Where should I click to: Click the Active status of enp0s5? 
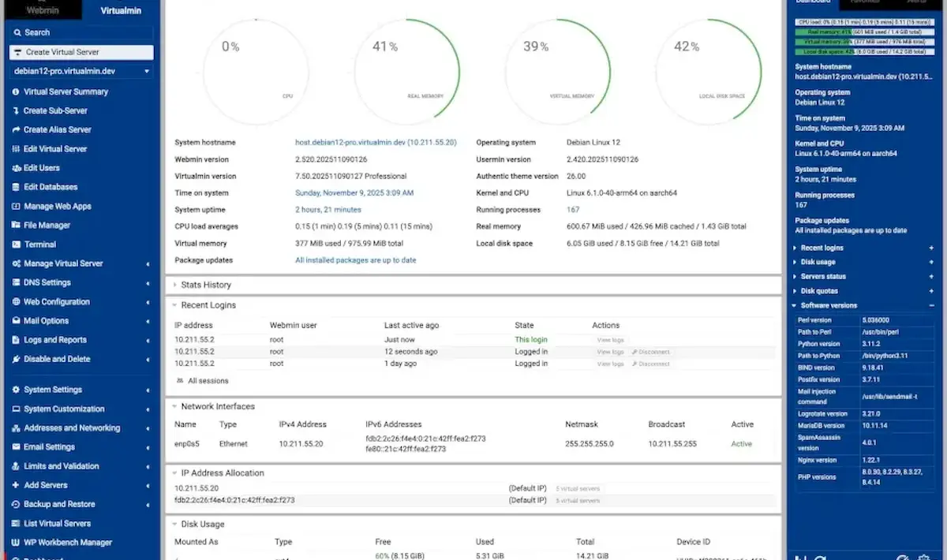[741, 444]
